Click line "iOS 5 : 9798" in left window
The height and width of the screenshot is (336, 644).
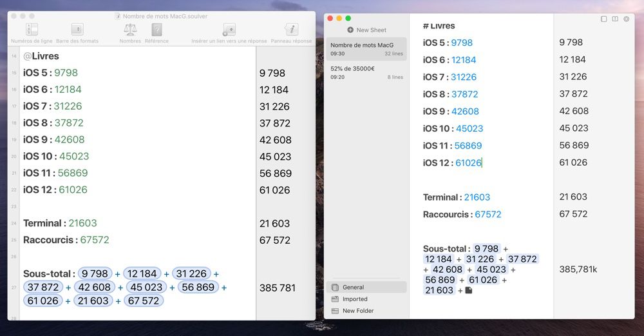click(x=50, y=73)
